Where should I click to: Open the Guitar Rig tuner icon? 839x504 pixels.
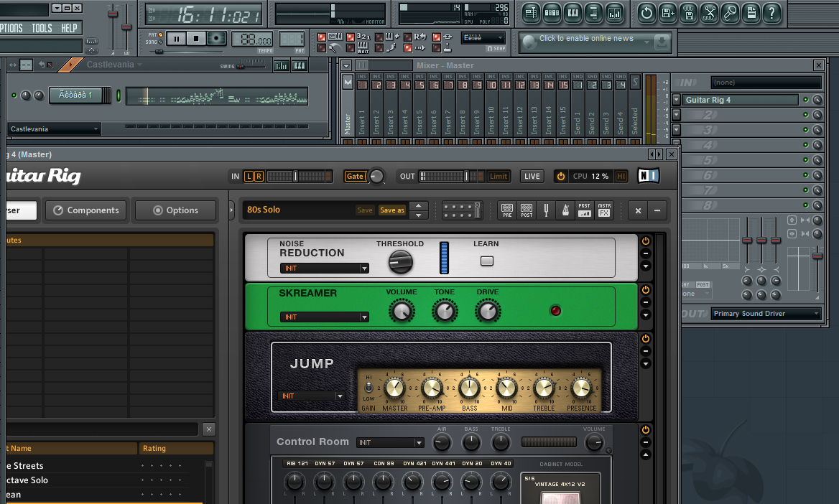(x=547, y=210)
